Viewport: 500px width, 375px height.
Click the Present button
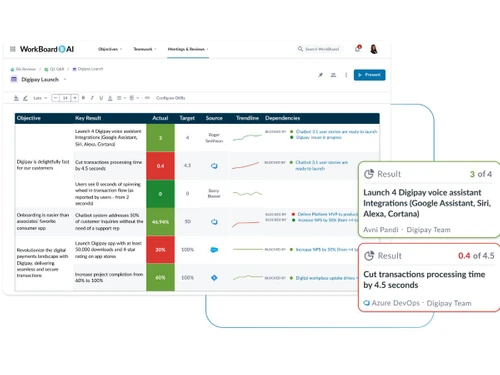[x=369, y=75]
